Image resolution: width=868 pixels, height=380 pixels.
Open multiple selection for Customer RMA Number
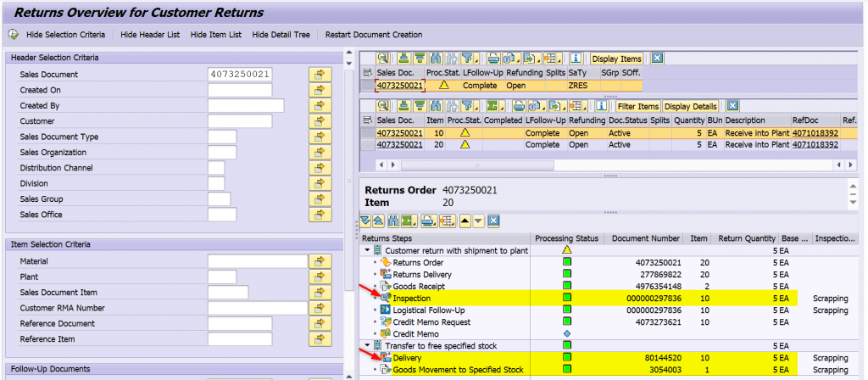[x=320, y=308]
